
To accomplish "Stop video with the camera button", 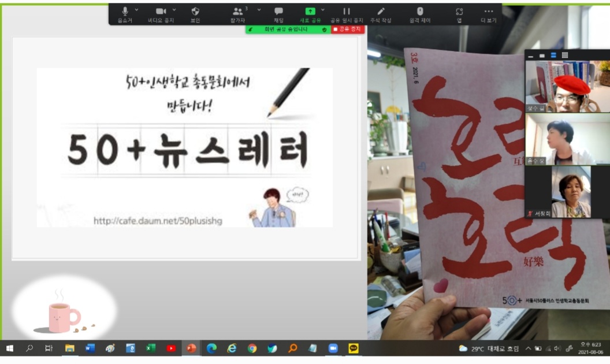I will click(161, 14).
